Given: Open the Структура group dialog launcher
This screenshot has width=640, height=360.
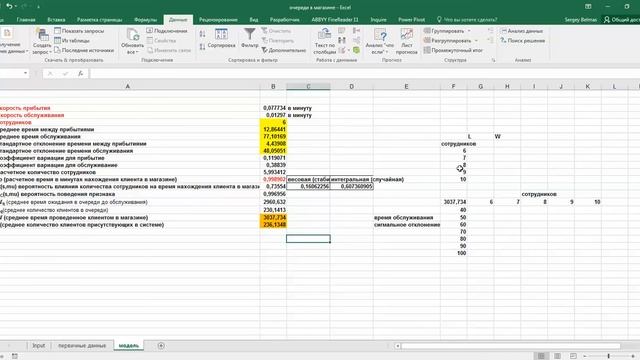Looking at the screenshot, I should [493, 60].
